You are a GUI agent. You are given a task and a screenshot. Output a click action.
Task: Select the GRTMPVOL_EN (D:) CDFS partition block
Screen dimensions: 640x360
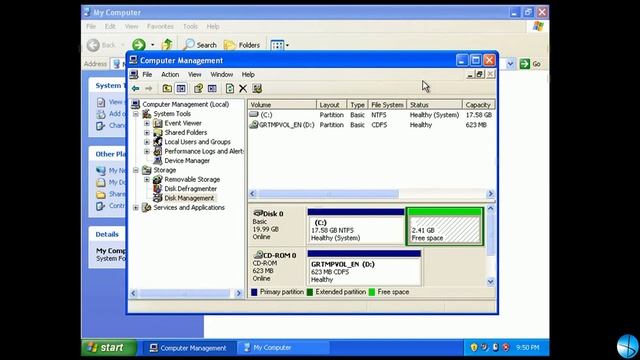(364, 268)
